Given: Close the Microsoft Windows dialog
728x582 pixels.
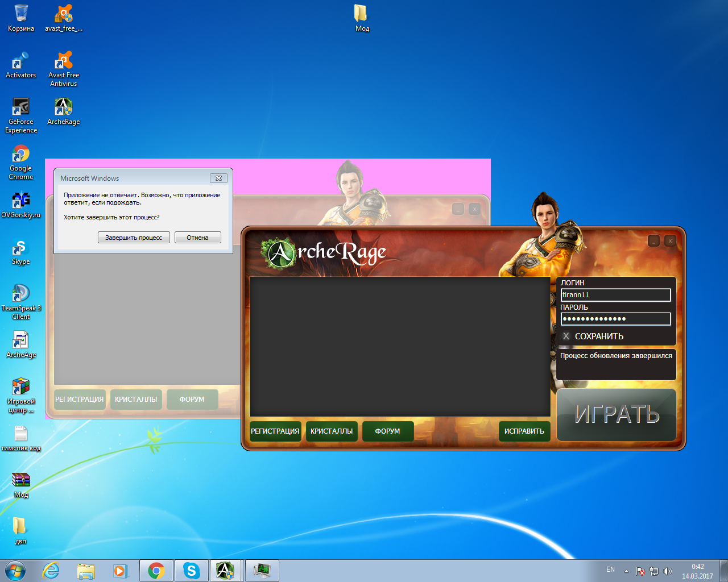Looking at the screenshot, I should point(218,178).
